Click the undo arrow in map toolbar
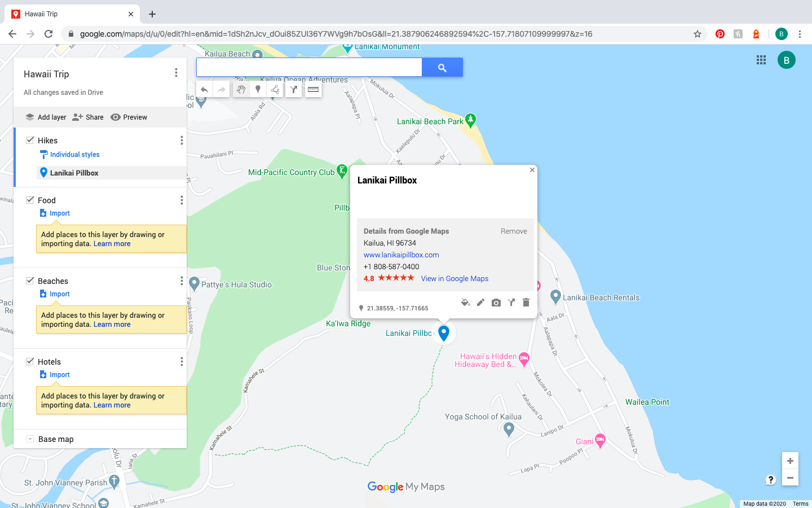812x508 pixels. (x=204, y=90)
